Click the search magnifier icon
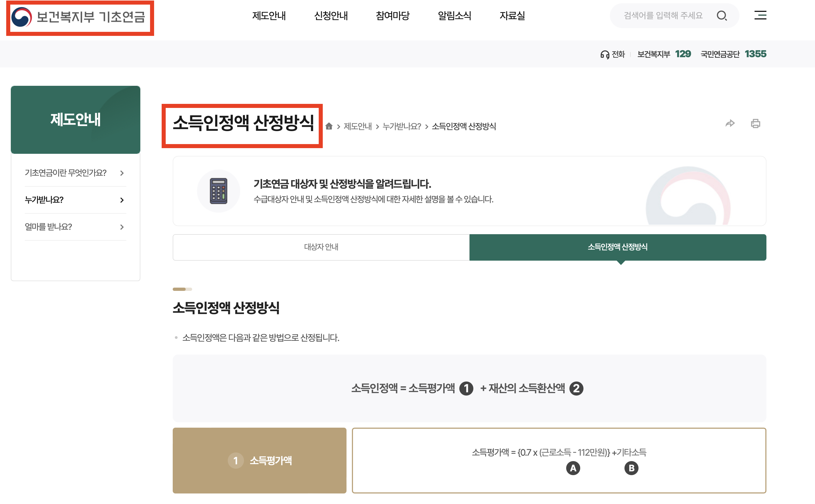815x504 pixels. coord(721,16)
